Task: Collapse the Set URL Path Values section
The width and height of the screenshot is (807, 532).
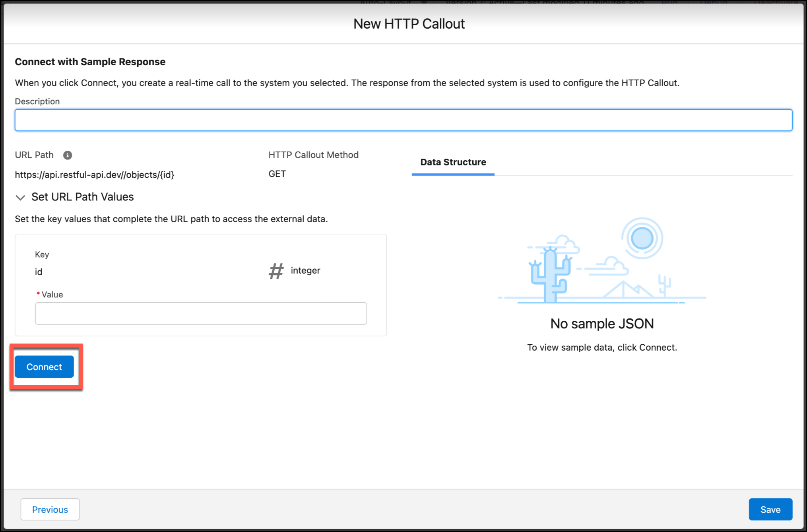Action: tap(20, 197)
